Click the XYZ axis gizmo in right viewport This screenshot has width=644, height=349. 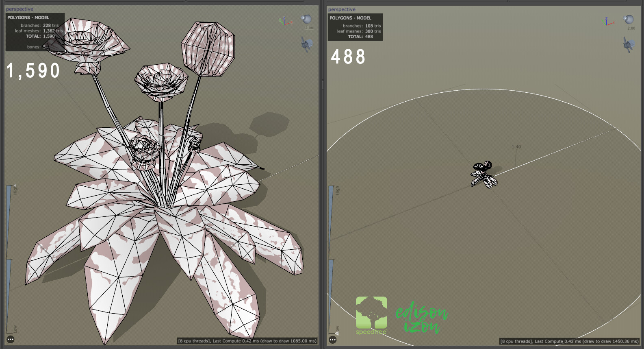[607, 22]
